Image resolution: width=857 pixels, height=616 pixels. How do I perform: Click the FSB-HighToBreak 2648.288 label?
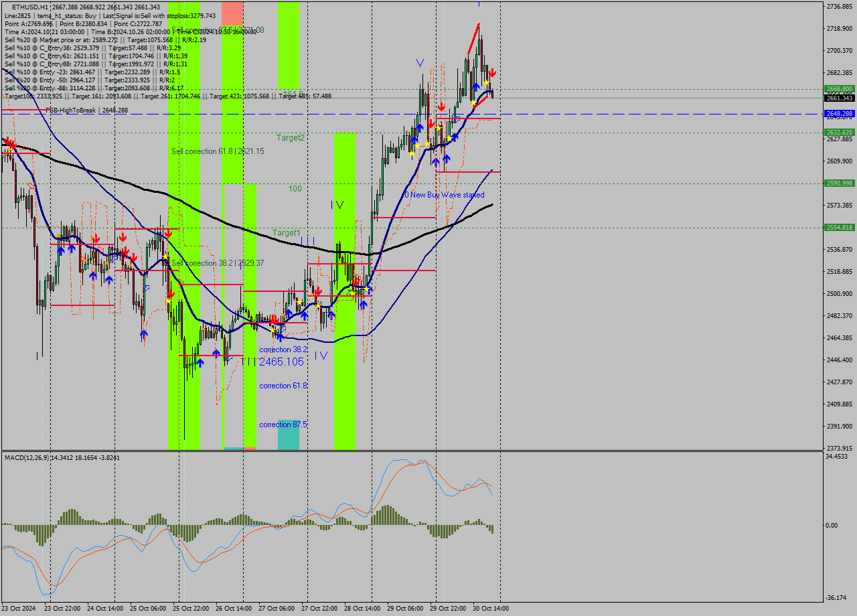coord(87,110)
